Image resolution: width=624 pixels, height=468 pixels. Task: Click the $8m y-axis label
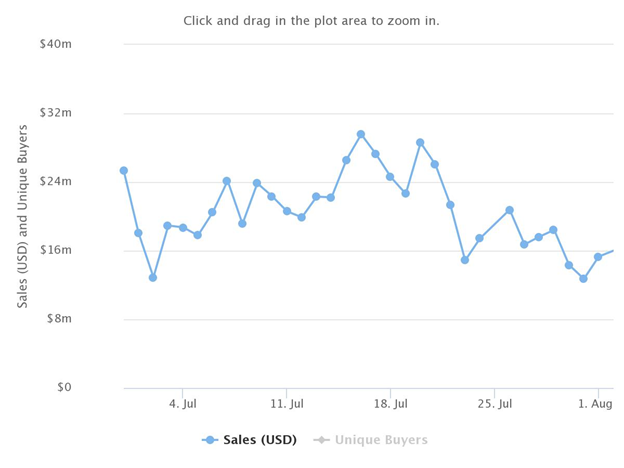tap(59, 319)
